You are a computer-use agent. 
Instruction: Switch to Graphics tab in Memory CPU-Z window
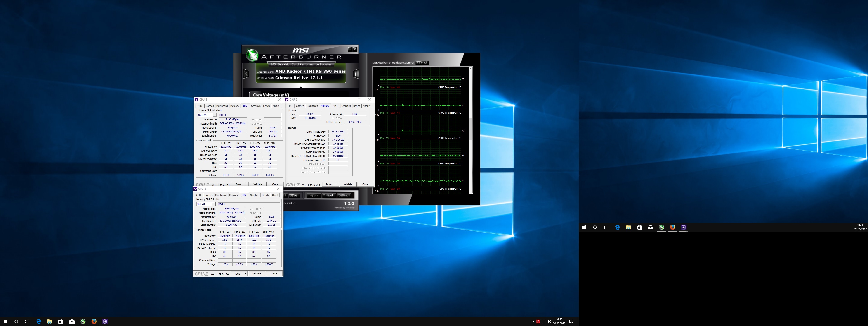coord(346,106)
